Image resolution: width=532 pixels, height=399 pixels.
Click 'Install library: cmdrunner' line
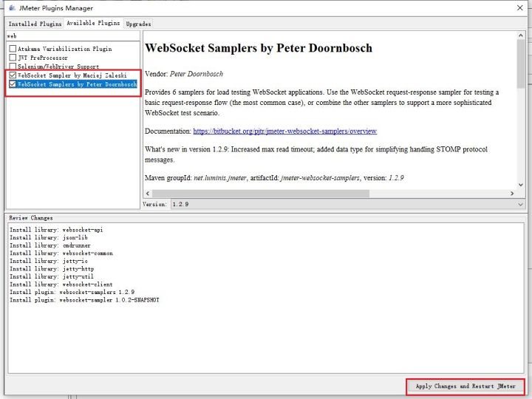tap(50, 245)
